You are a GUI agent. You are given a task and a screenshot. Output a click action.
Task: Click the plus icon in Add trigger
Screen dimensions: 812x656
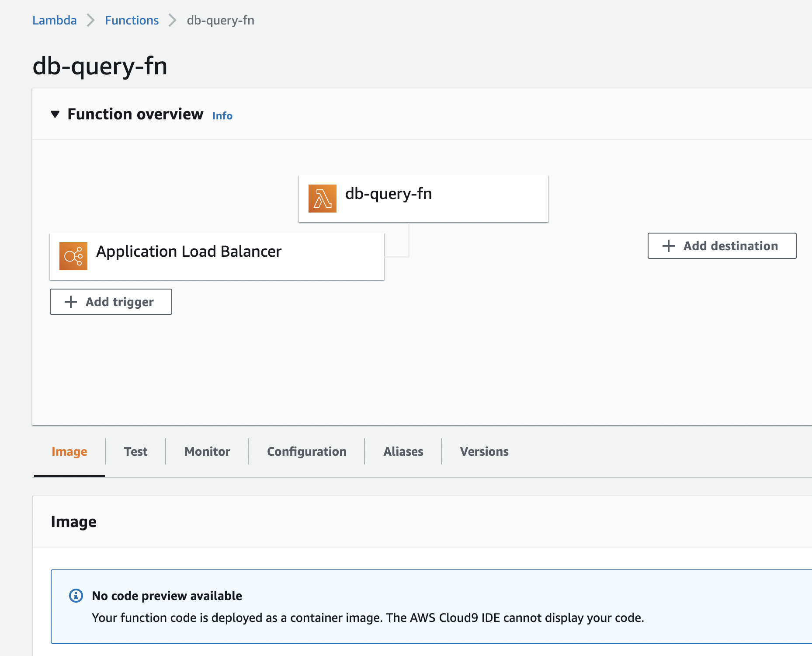click(x=71, y=302)
